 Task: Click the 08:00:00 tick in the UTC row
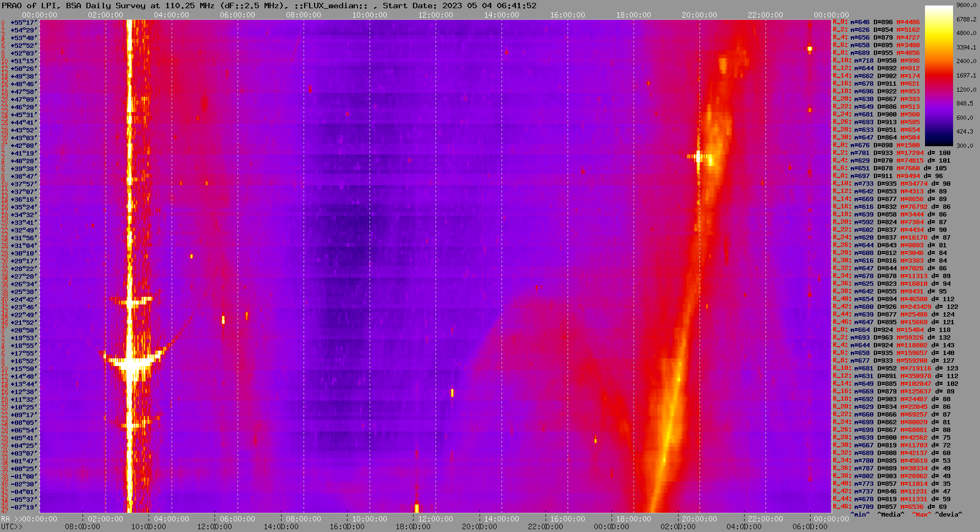[83, 527]
